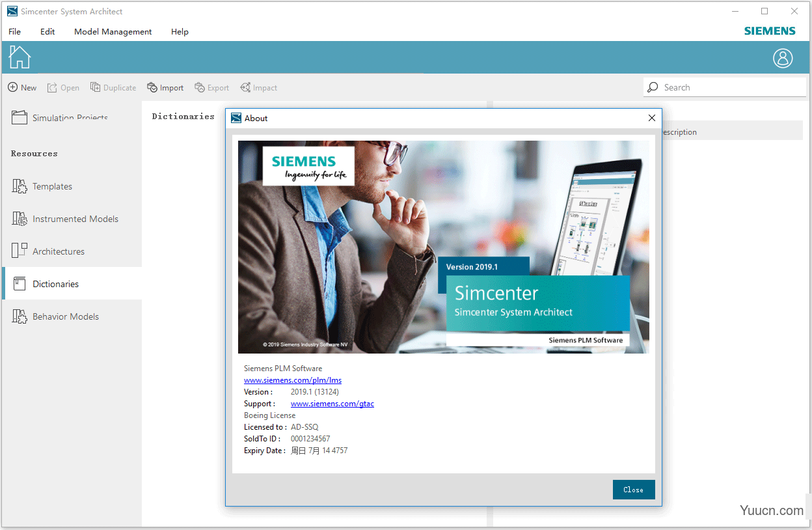Click the Instrumented Models icon
The image size is (812, 530).
(20, 219)
